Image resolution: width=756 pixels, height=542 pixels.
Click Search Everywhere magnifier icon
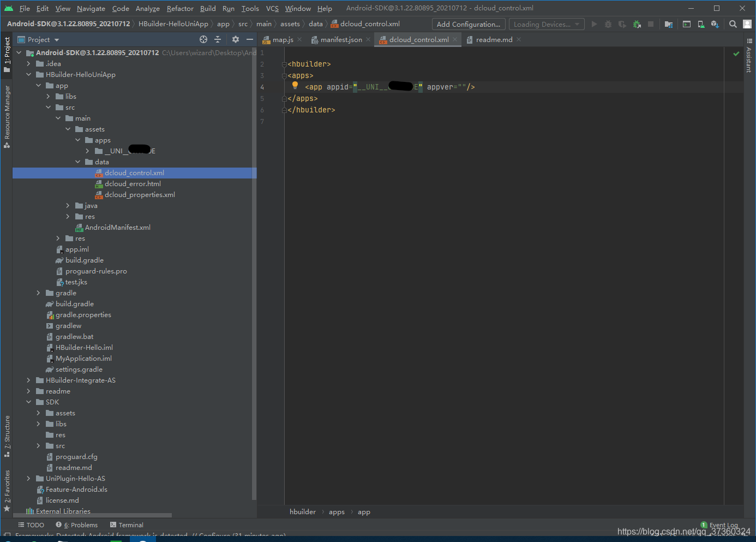pyautogui.click(x=733, y=24)
